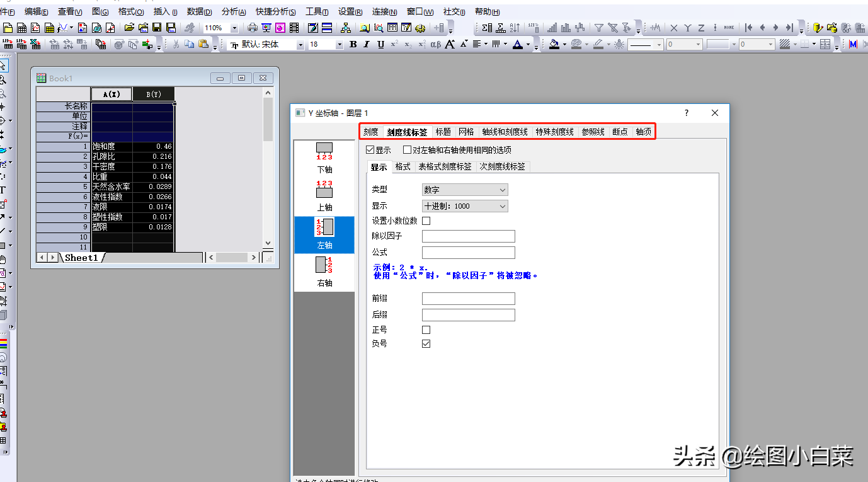Viewport: 868px width, 482px height.
Task: Click the New Project icon in toolbar
Action: (x=8, y=28)
